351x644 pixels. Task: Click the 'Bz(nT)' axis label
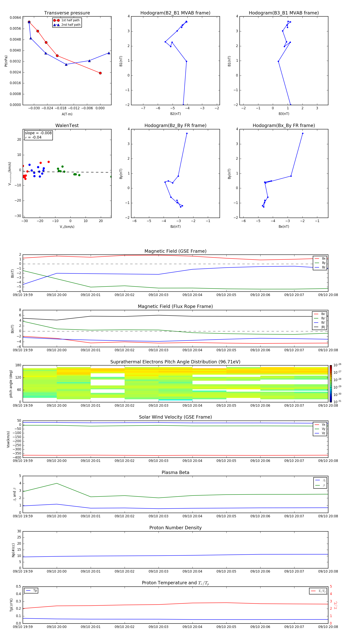pyautogui.click(x=175, y=227)
